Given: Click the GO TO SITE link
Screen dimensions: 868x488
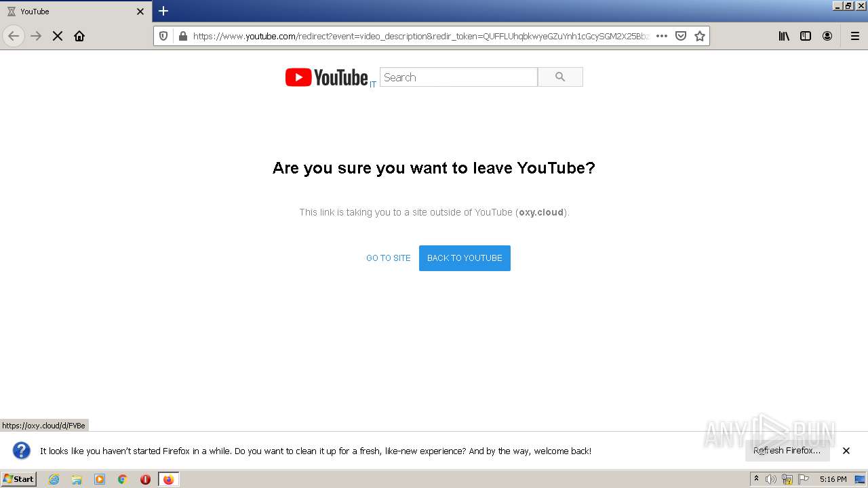Looking at the screenshot, I should coord(389,258).
